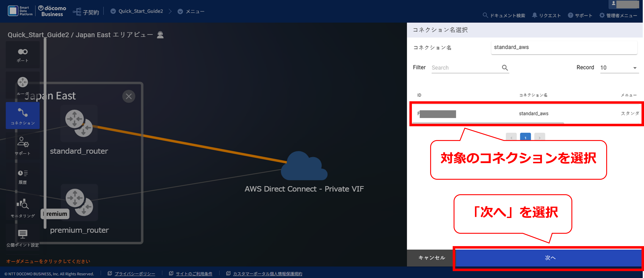644x278 pixels.
Task: Open the 履歴 history icon
Action: coord(23,177)
